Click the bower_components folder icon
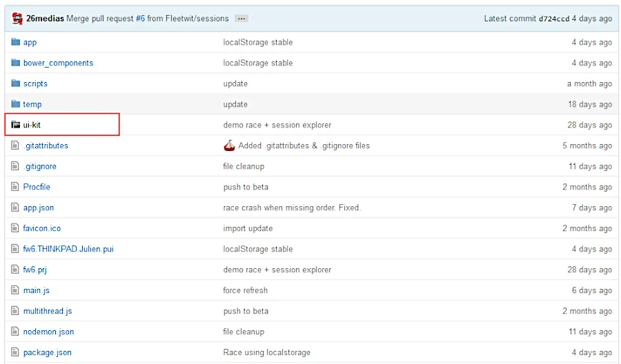 16,63
